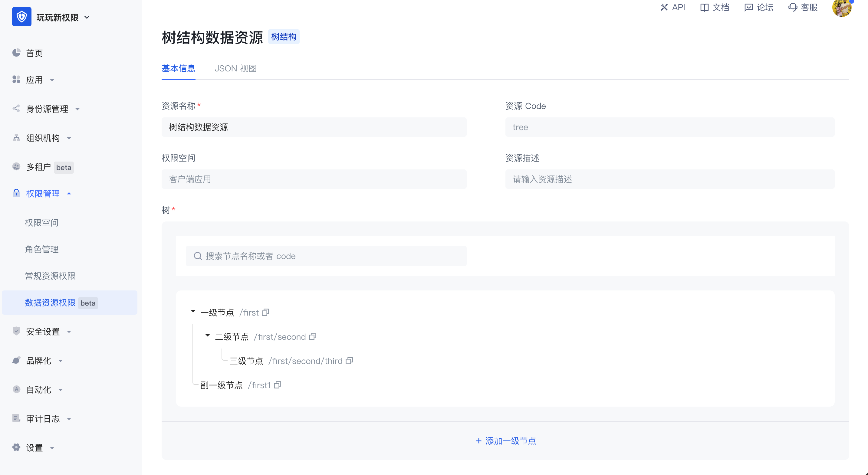Click the 客服 support headset icon
The image size is (868, 475).
(793, 7)
